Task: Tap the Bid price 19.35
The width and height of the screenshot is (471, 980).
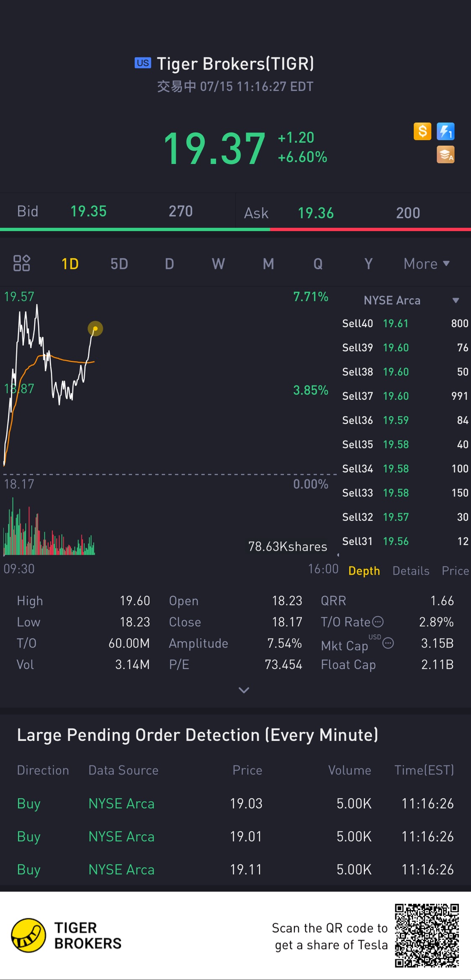Action: point(88,211)
